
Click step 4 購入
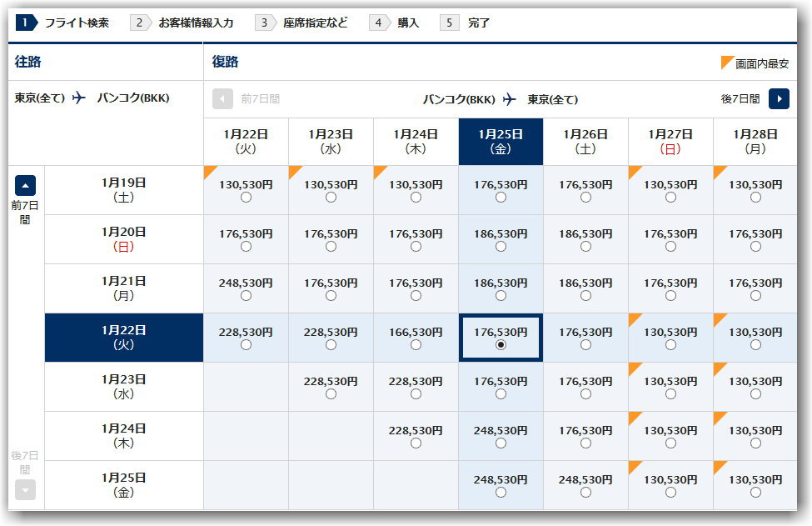coord(394,23)
